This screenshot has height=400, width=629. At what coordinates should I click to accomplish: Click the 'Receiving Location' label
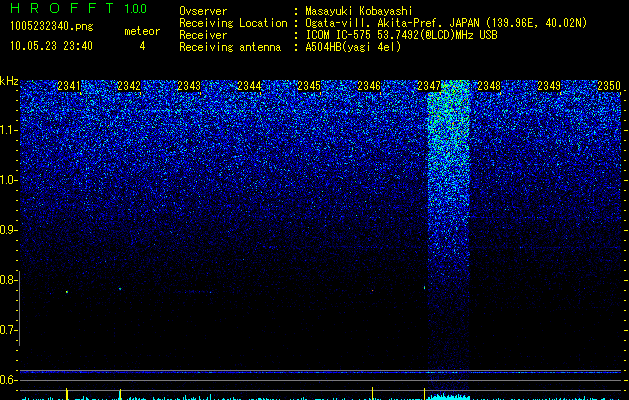tap(233, 23)
